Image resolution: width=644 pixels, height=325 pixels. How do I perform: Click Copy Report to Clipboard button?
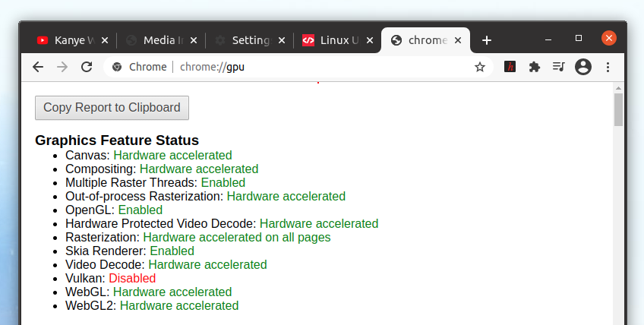coord(112,108)
